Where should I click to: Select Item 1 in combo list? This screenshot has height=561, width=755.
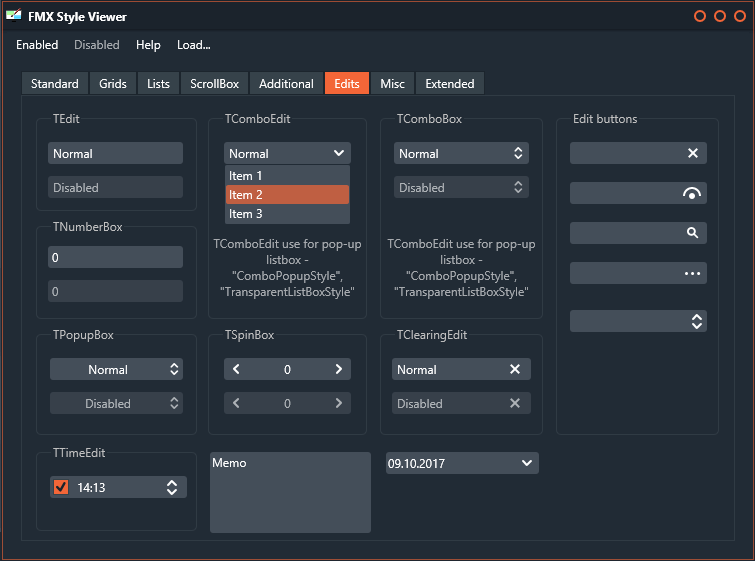(287, 176)
